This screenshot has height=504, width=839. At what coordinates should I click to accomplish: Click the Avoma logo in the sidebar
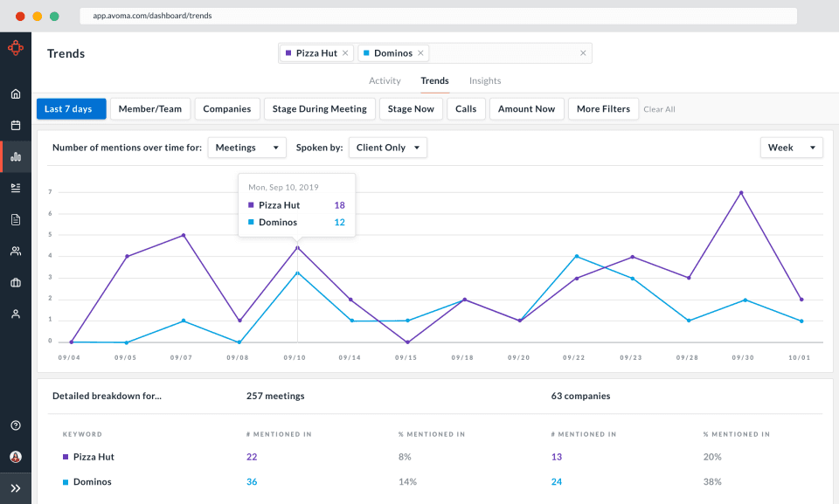[16, 49]
